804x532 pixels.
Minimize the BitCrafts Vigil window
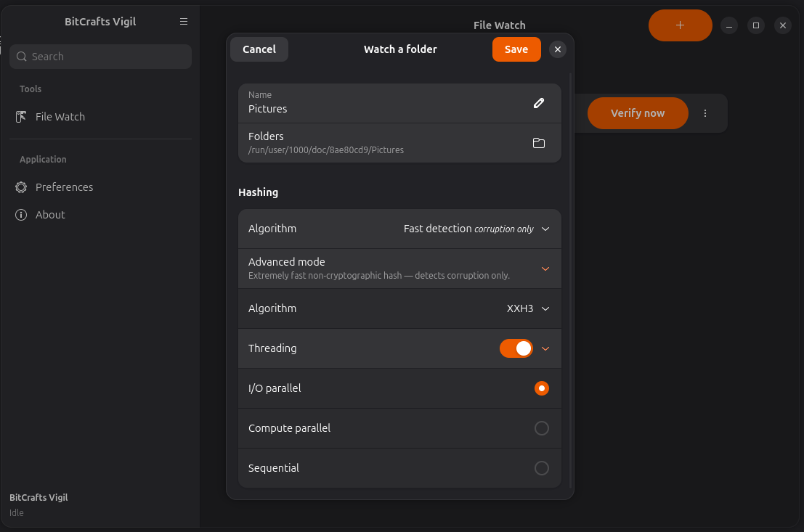point(728,25)
